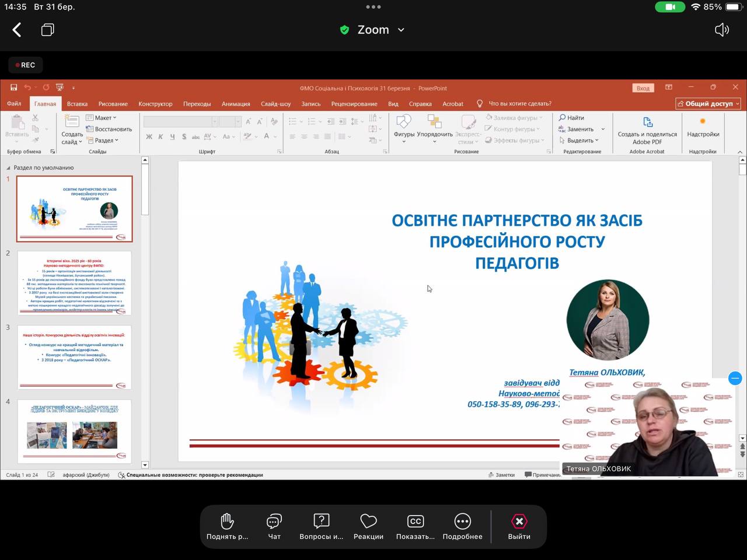Open the Q&A questions icon
747x560 pixels.
click(321, 521)
